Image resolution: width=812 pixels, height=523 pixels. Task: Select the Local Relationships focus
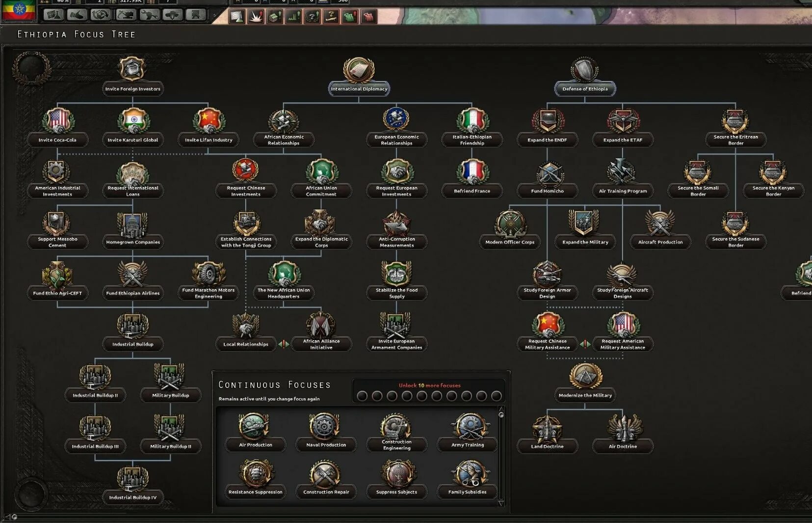(x=246, y=331)
